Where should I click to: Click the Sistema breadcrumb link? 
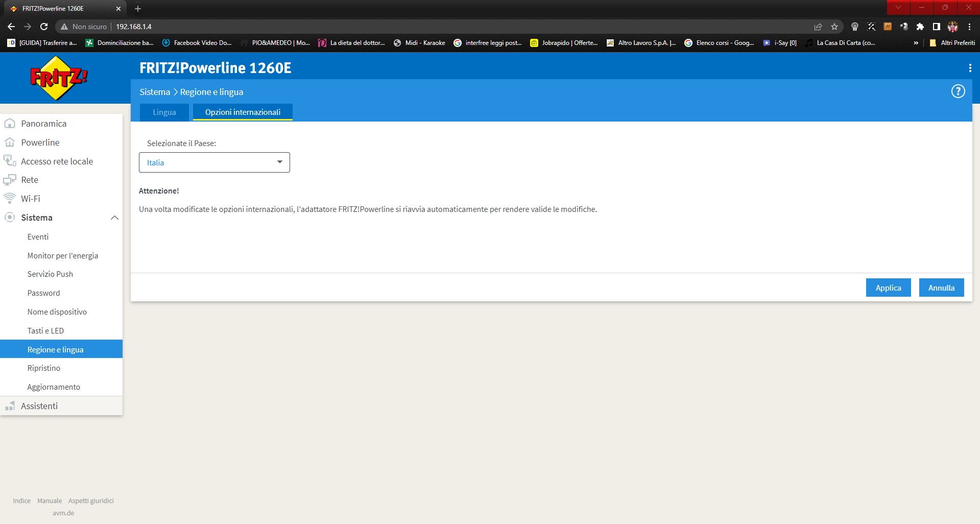(x=155, y=92)
